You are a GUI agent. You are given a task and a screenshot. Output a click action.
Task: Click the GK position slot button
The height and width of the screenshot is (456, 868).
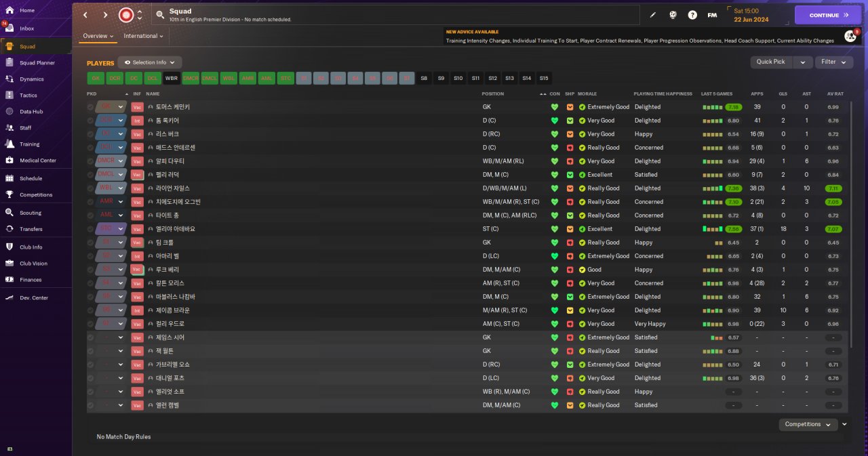tap(96, 78)
